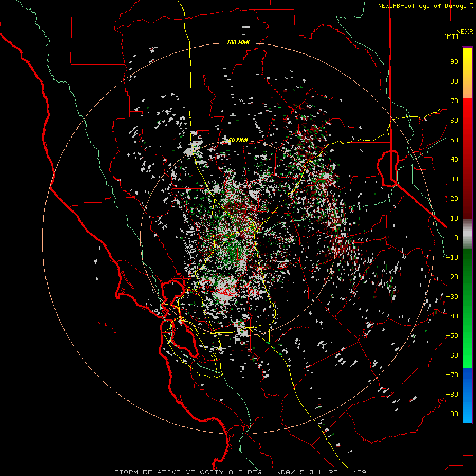
Task: Click the 0 knot scale label
Action: click(456, 237)
